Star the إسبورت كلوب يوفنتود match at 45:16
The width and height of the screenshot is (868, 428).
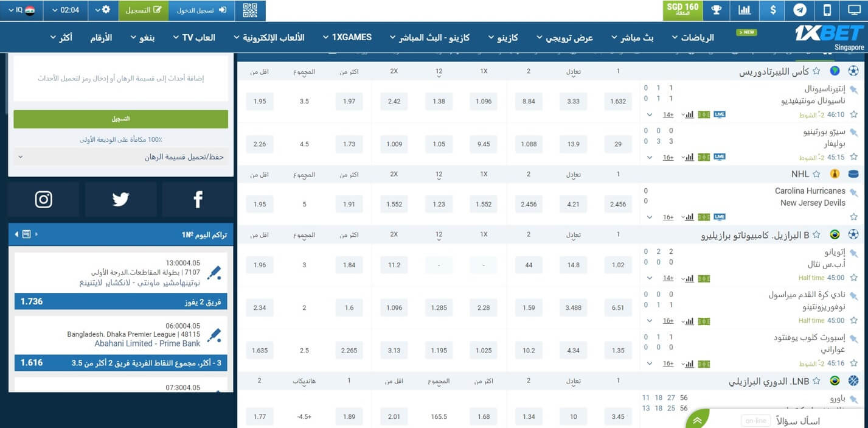[x=854, y=363]
